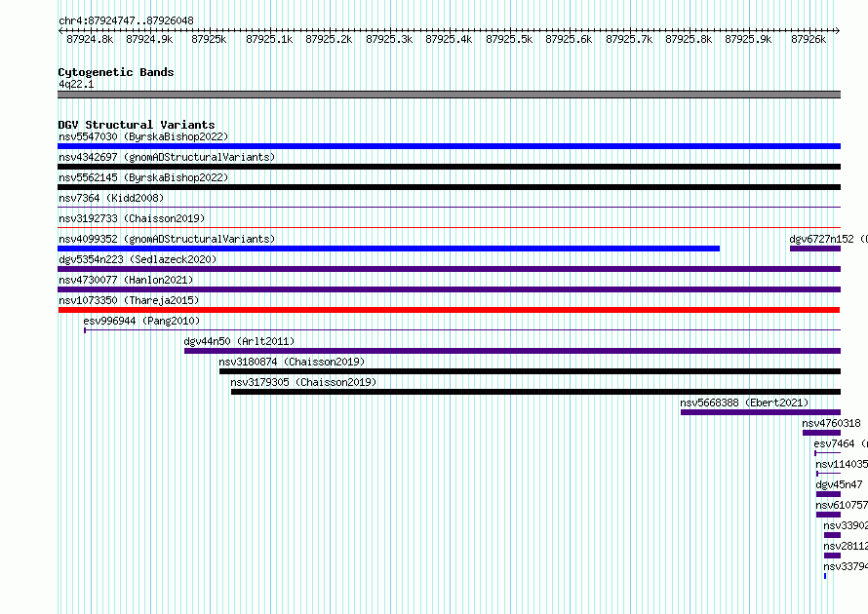Select the blue bar under nsv4099352

388,249
